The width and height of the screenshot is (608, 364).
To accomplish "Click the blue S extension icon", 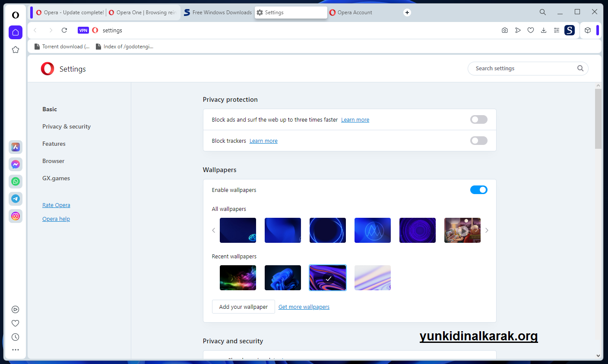I will [x=570, y=30].
